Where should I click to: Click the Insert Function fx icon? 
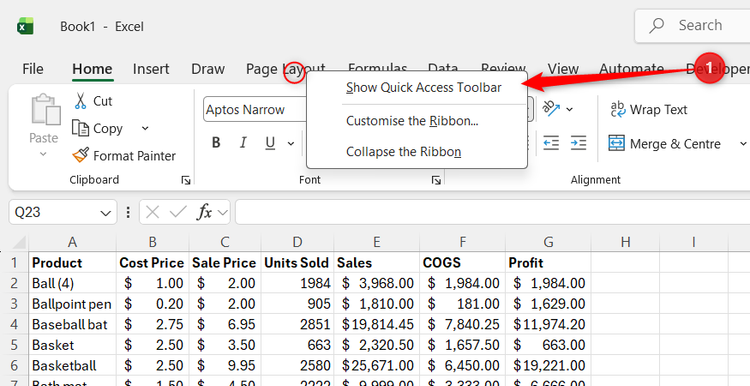click(x=205, y=212)
